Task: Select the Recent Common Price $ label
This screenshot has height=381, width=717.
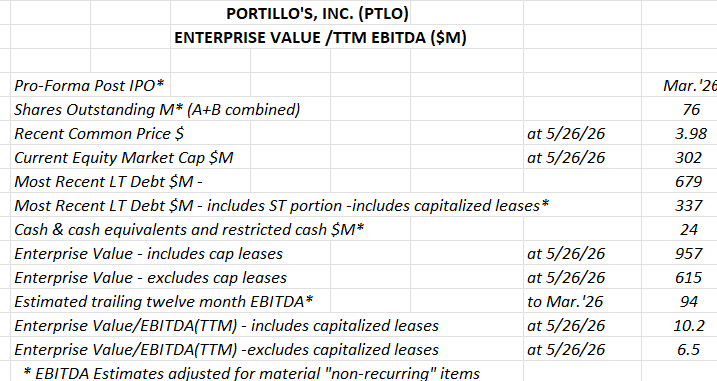Action: [x=99, y=134]
